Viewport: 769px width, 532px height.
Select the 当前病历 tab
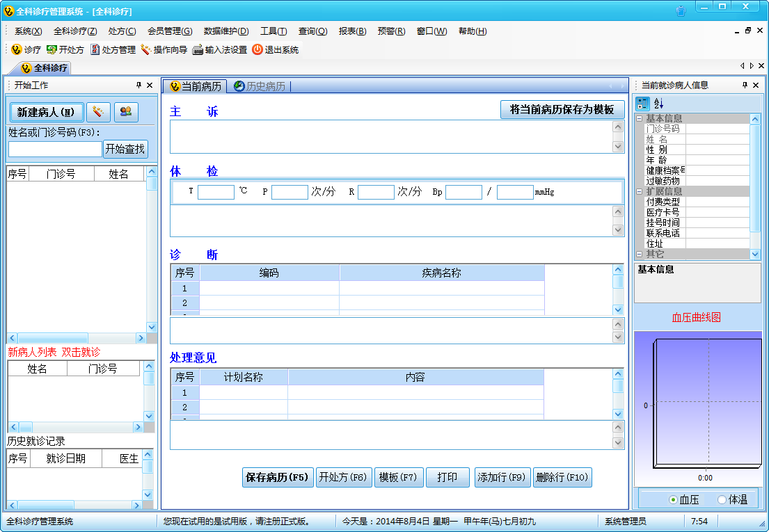pos(195,87)
